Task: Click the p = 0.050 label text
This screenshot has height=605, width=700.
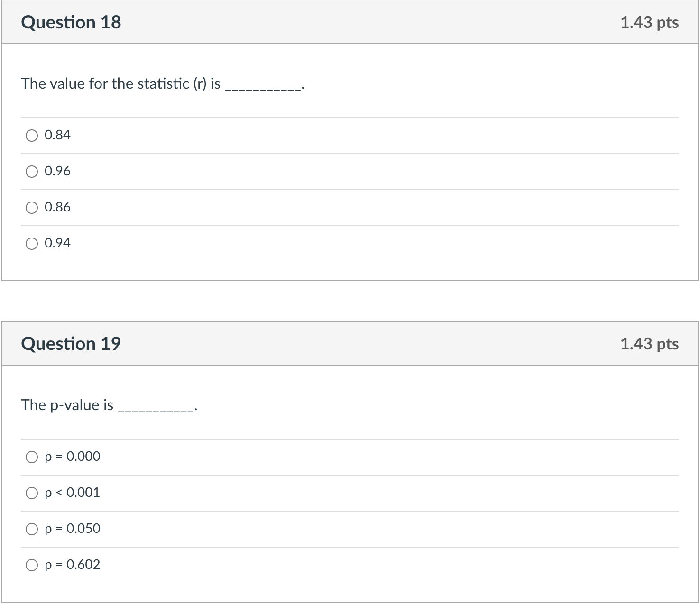Action: 73,529
